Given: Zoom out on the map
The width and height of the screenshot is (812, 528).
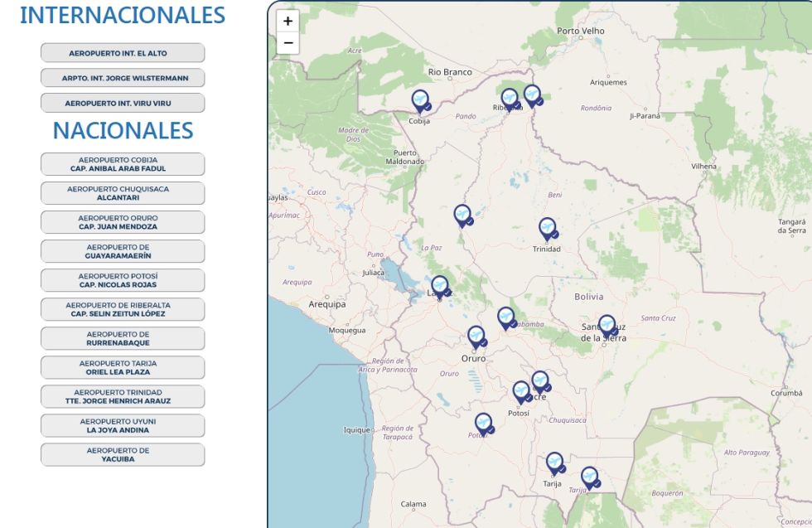Looking at the screenshot, I should [x=288, y=43].
